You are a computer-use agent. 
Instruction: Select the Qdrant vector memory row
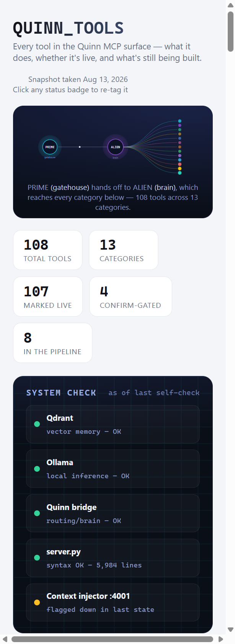pos(113,424)
